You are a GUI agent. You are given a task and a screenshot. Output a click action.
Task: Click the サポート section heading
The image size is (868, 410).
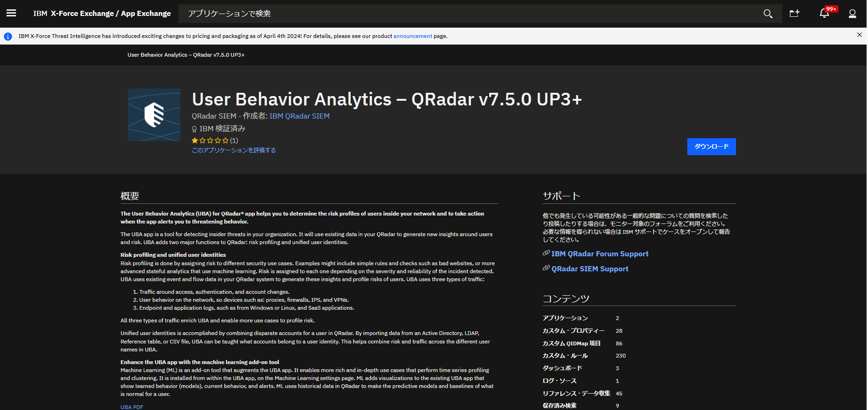(x=561, y=196)
